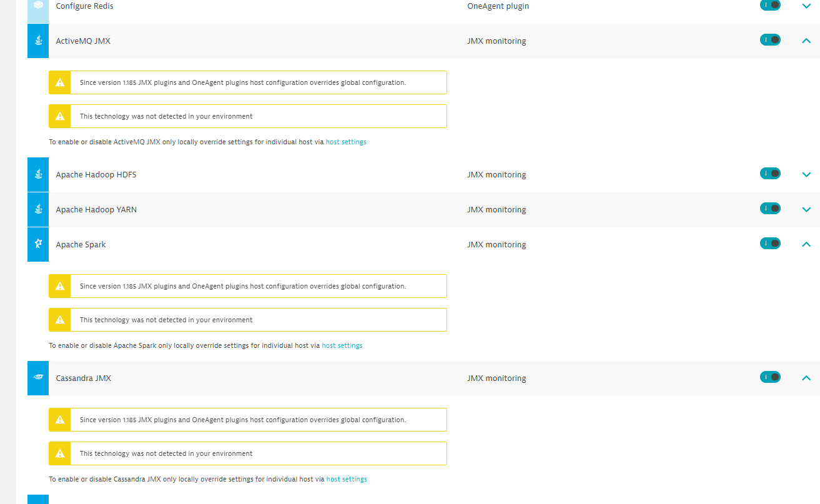Click the Configure Redis plugin icon
Viewport: 820px width, 504px height.
(38, 6)
